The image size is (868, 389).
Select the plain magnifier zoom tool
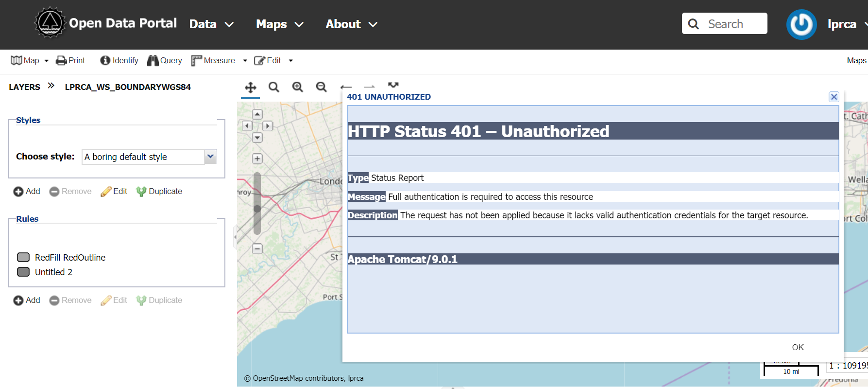pos(274,87)
